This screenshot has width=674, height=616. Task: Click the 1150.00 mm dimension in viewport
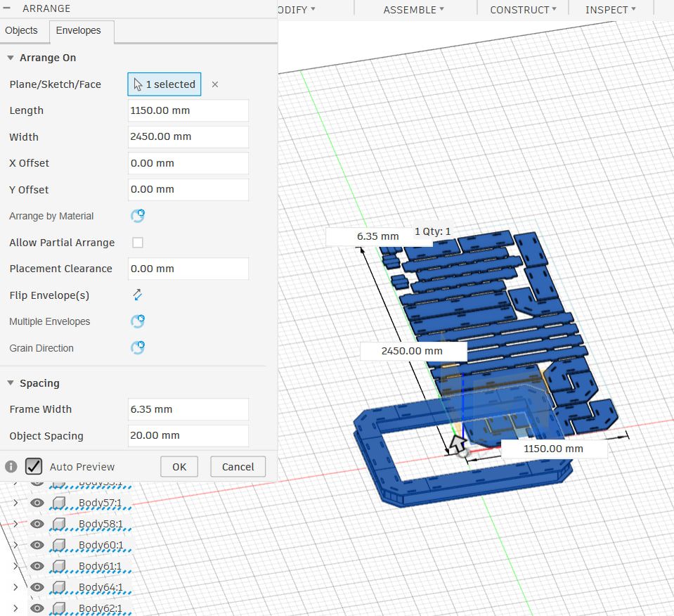[x=554, y=449]
